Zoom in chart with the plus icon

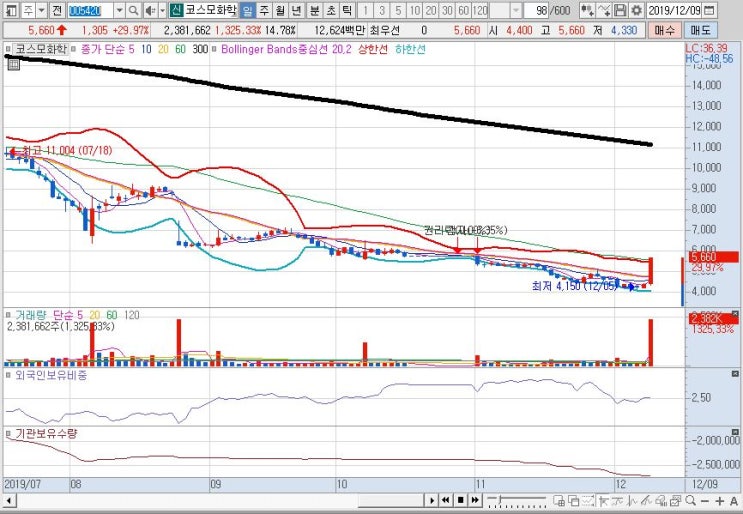click(x=720, y=501)
